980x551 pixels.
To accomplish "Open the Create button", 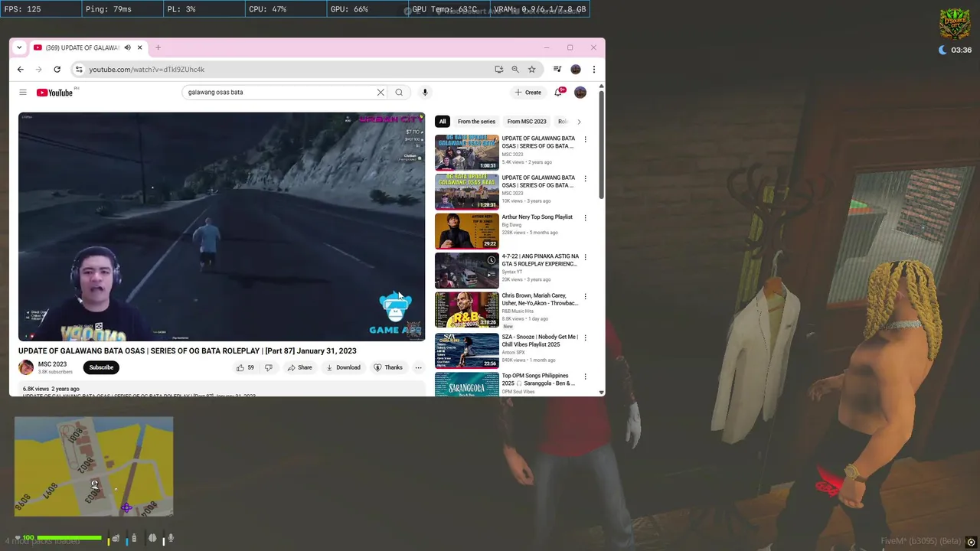I will 528,93.
